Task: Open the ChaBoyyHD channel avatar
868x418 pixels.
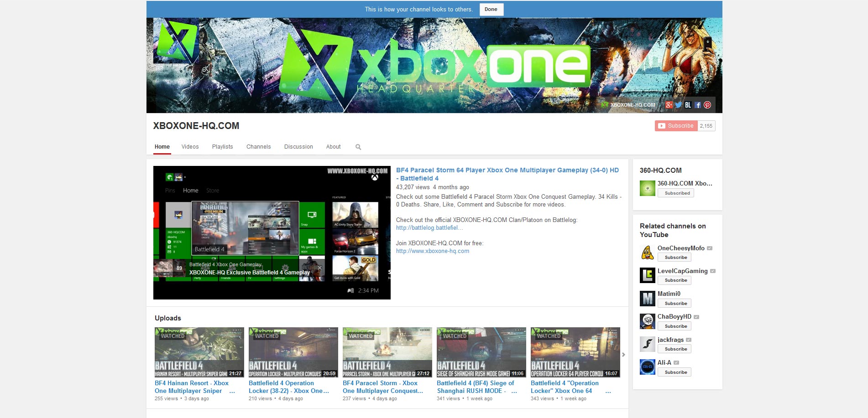Action: tap(647, 321)
